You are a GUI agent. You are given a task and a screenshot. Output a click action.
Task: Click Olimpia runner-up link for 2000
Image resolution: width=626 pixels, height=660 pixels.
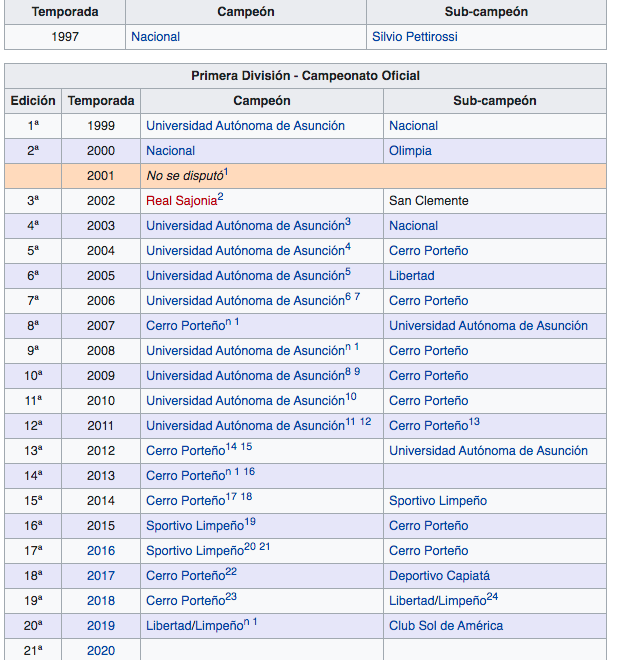click(410, 151)
